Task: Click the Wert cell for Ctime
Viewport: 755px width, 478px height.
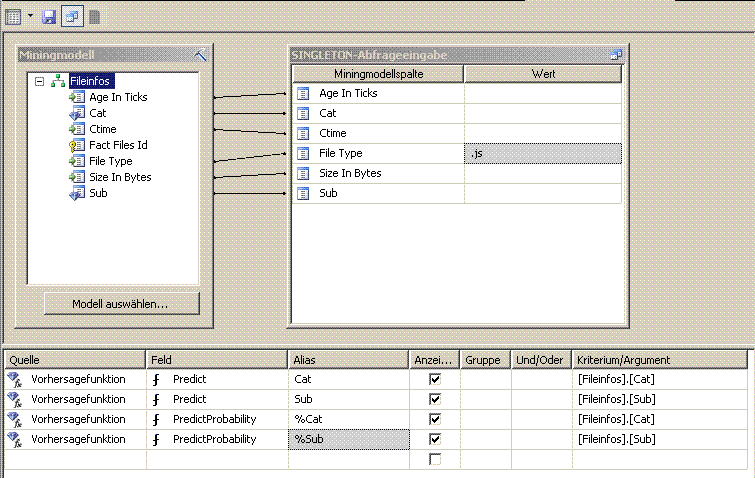Action: 543,133
